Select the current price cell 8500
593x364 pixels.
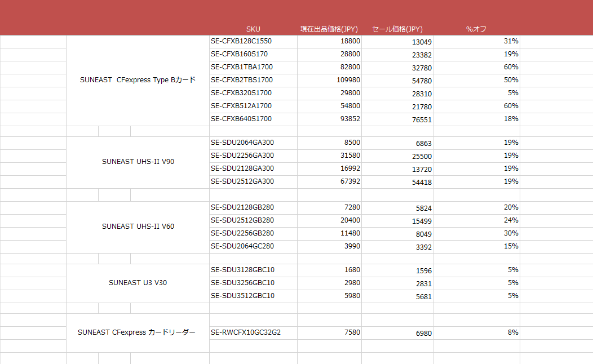click(x=329, y=143)
